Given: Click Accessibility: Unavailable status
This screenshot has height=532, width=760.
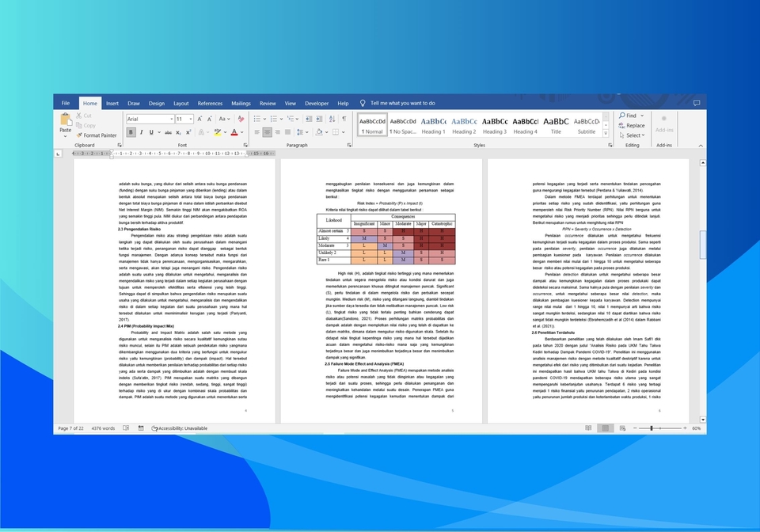Looking at the screenshot, I should 180,428.
